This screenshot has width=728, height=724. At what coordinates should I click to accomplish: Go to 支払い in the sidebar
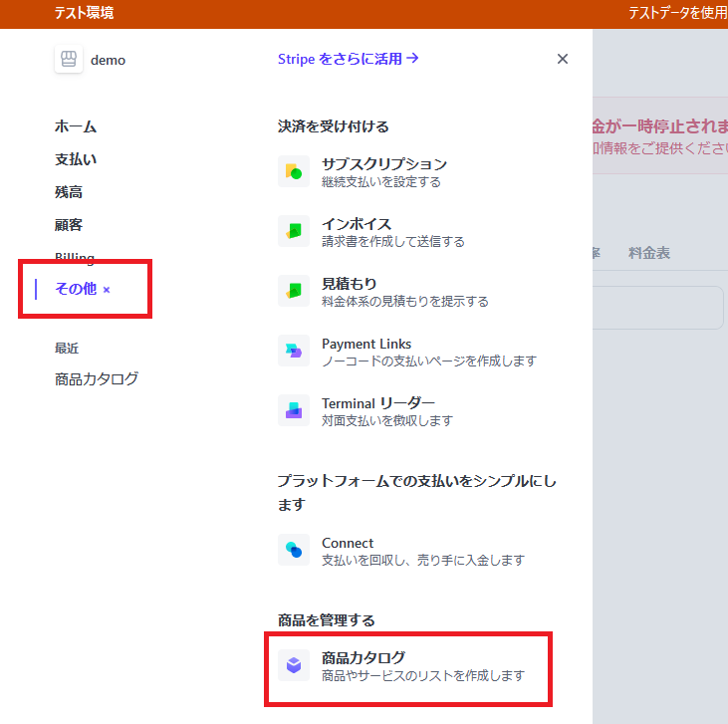pos(76,159)
